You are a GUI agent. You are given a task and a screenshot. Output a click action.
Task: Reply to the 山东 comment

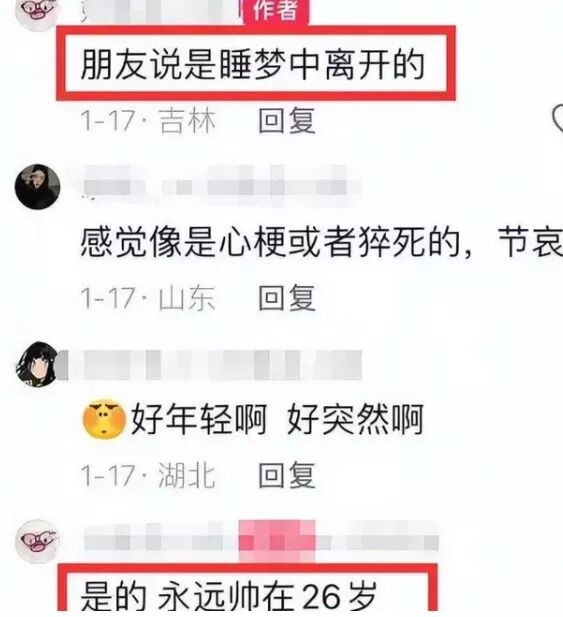pyautogui.click(x=287, y=298)
